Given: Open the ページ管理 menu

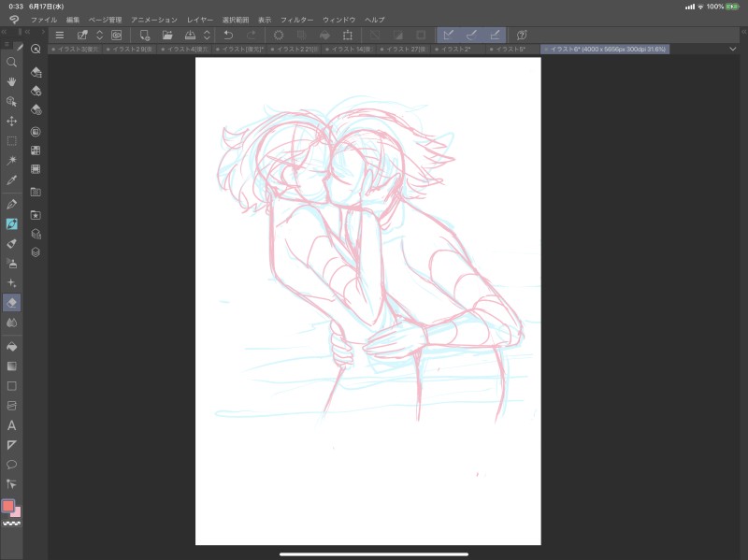Looking at the screenshot, I should (106, 20).
